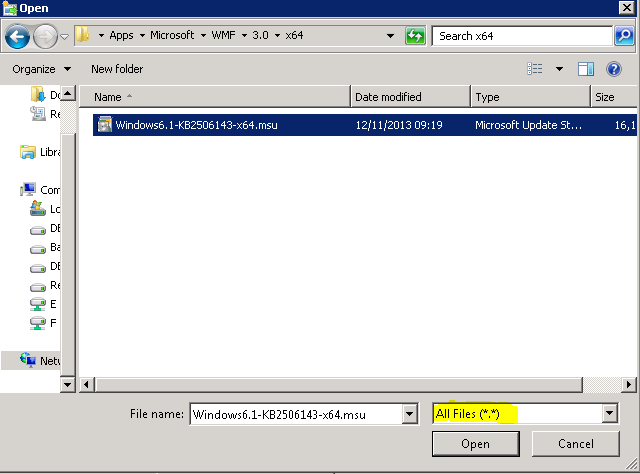
Task: Sort by the Name column header
Action: [215, 97]
